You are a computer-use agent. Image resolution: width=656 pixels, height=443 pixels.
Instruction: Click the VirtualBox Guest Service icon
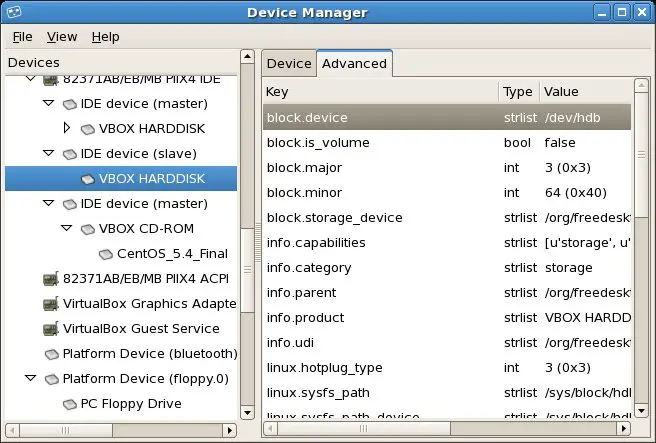tap(51, 329)
